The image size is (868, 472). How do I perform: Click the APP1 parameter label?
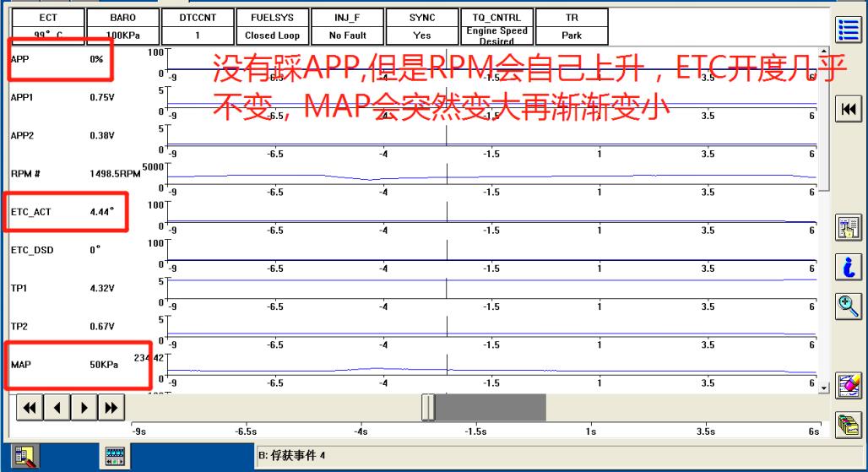[22, 97]
